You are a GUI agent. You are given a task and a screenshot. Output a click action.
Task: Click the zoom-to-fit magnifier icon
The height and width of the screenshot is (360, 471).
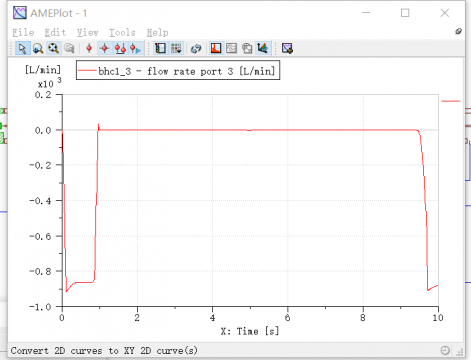53,49
